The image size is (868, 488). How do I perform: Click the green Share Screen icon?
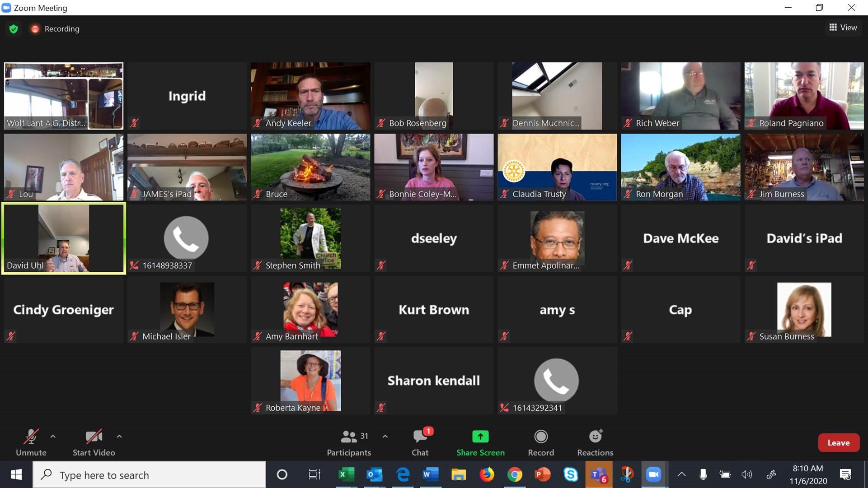click(x=480, y=437)
